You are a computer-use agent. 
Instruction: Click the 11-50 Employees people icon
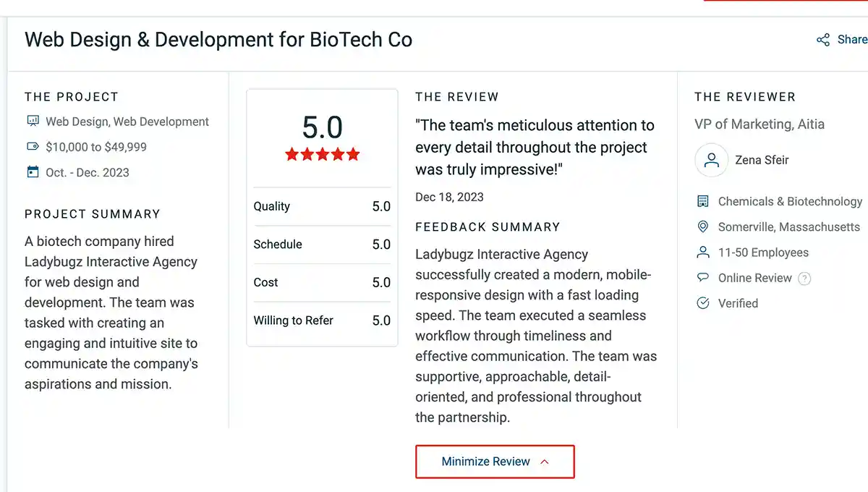(x=702, y=252)
